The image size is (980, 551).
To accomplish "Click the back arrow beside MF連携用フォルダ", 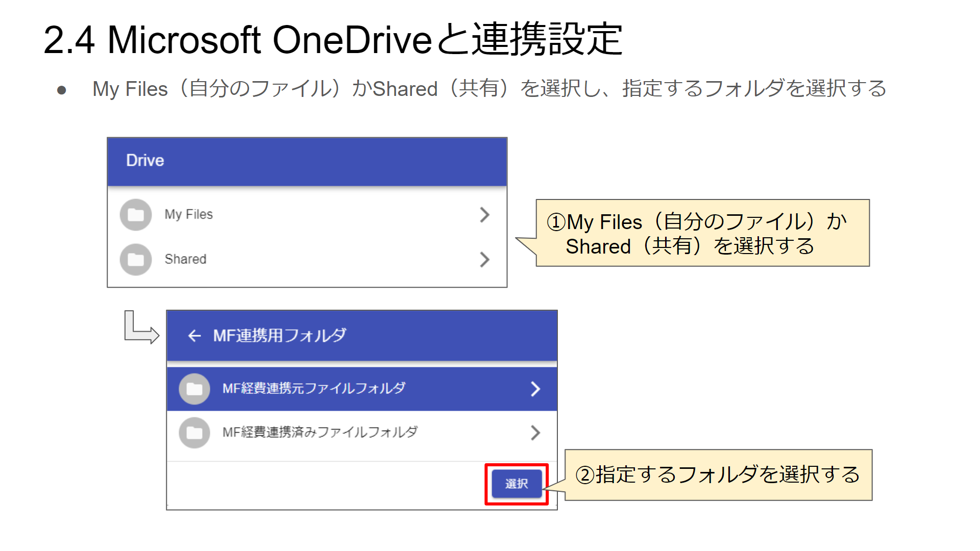I will [194, 336].
